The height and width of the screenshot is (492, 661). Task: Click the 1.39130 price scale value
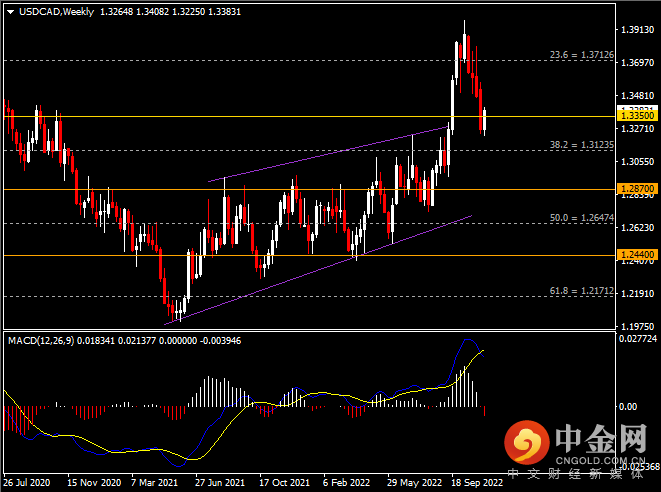[x=637, y=30]
